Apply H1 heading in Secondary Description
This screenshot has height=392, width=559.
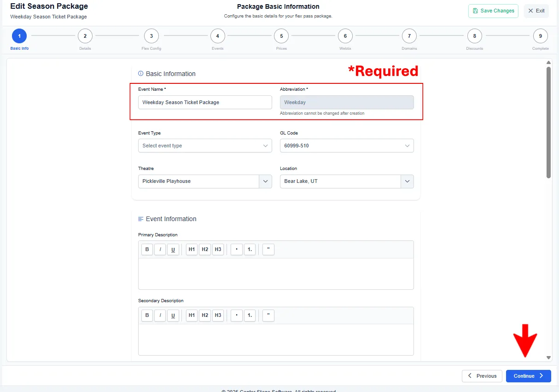click(x=192, y=316)
